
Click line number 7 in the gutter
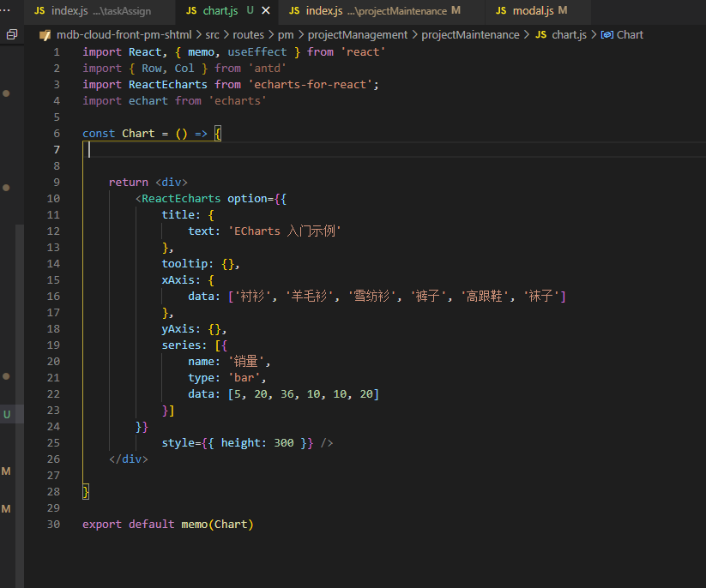pyautogui.click(x=57, y=150)
